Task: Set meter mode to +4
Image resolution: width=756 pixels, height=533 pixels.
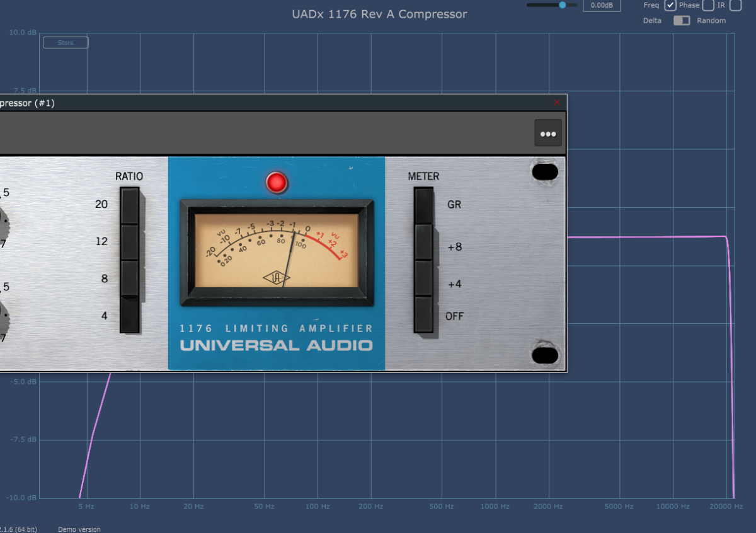Action: 423,278
